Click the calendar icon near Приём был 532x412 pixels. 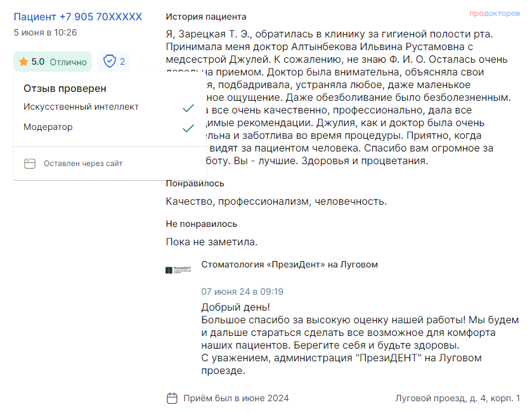click(172, 398)
